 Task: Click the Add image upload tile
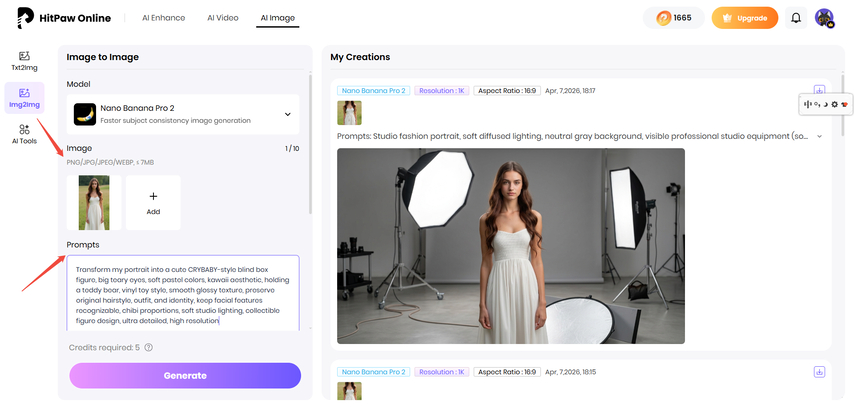point(153,203)
